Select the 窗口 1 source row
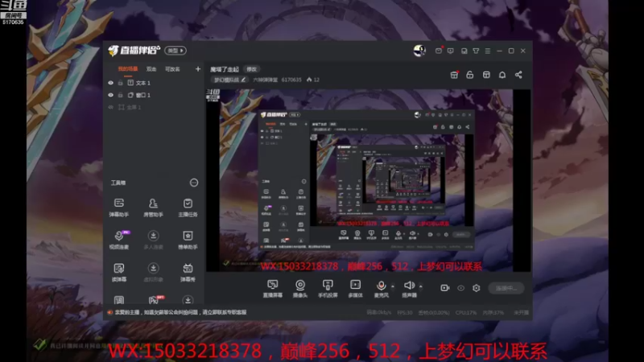The image size is (644, 362). point(154,95)
